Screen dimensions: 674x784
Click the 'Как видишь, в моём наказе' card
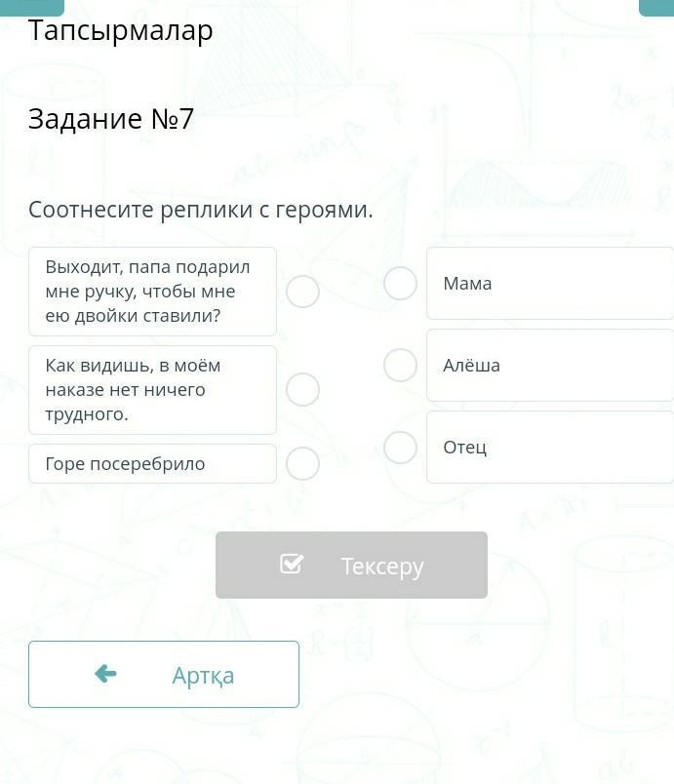tap(152, 390)
